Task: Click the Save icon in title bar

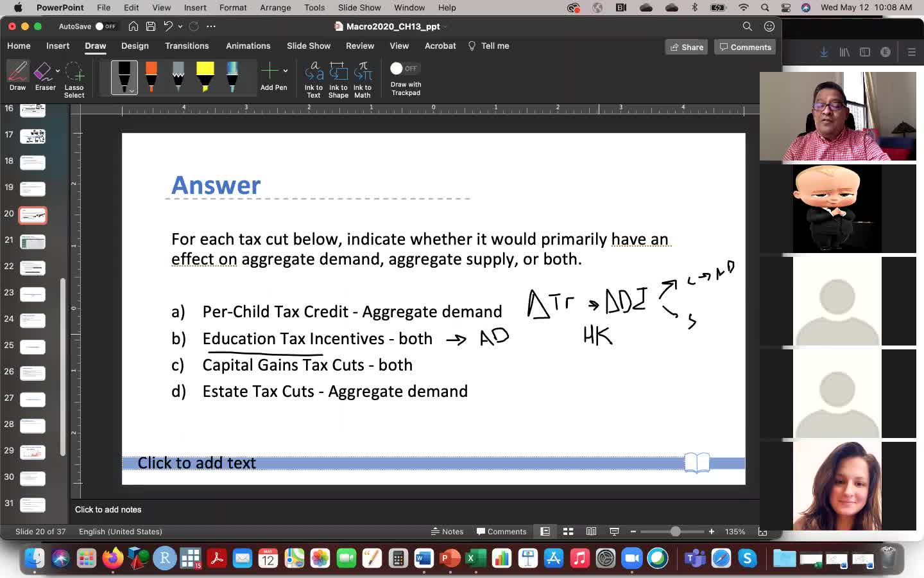Action: click(x=151, y=26)
